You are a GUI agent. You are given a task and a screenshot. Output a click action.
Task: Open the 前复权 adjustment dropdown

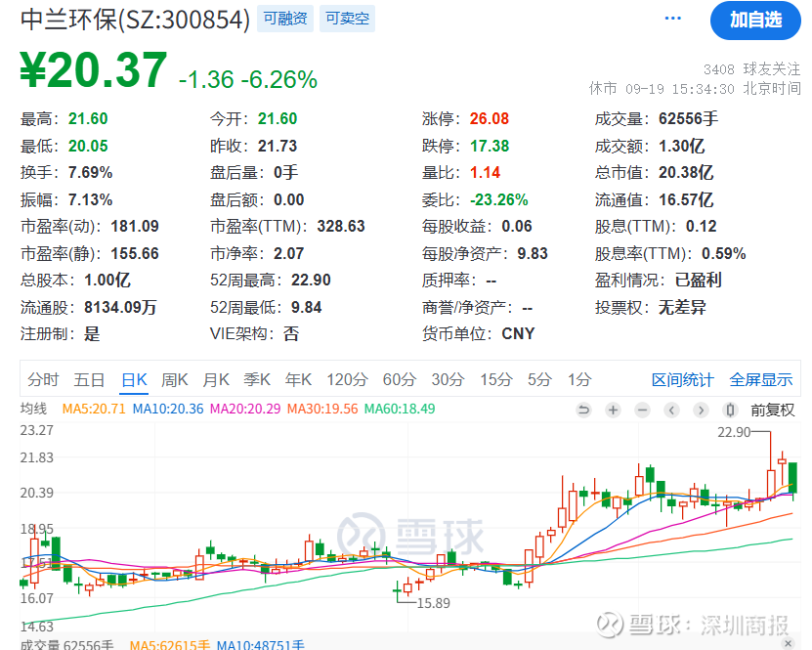tap(773, 411)
